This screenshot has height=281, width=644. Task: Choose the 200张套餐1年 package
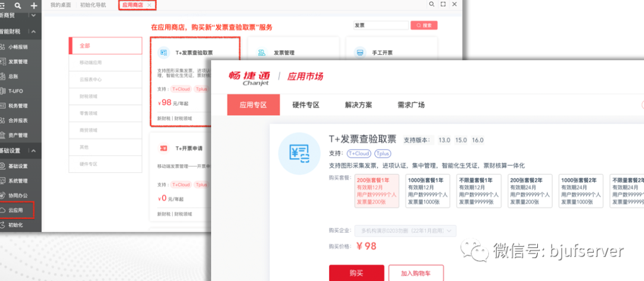pyautogui.click(x=377, y=191)
